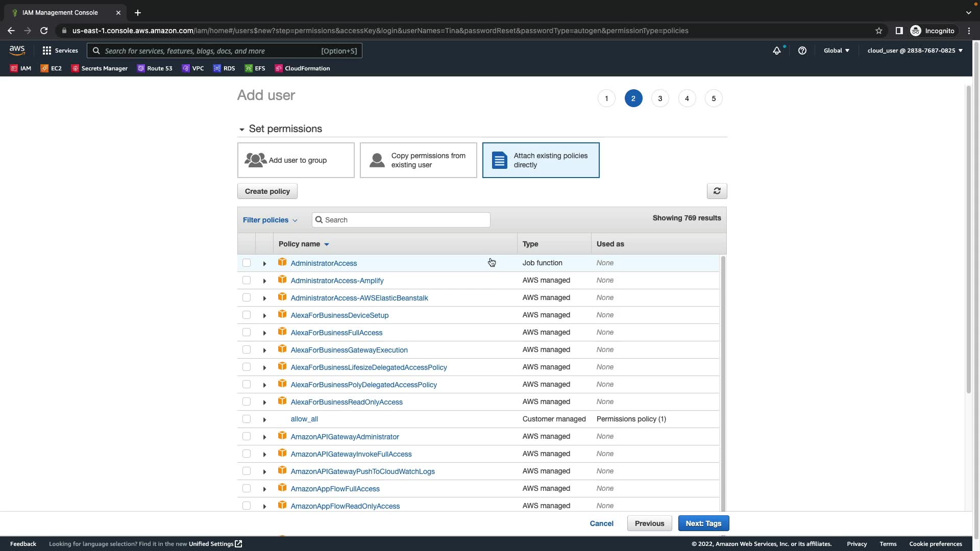Viewport: 980px width, 551px height.
Task: Click the AWS logo home icon
Action: point(17,51)
